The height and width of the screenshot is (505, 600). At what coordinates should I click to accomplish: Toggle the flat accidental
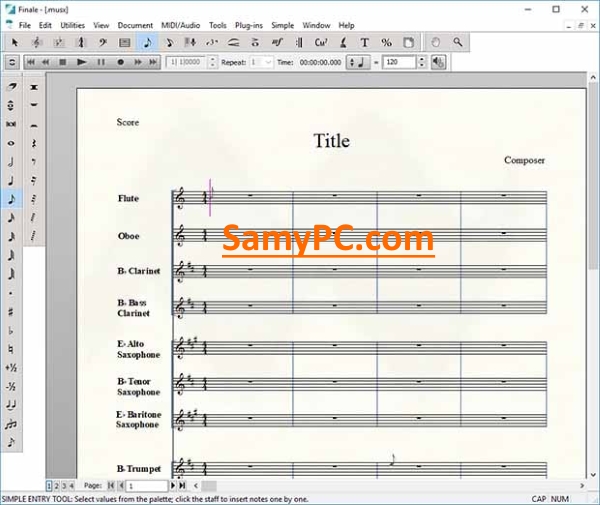(x=11, y=331)
